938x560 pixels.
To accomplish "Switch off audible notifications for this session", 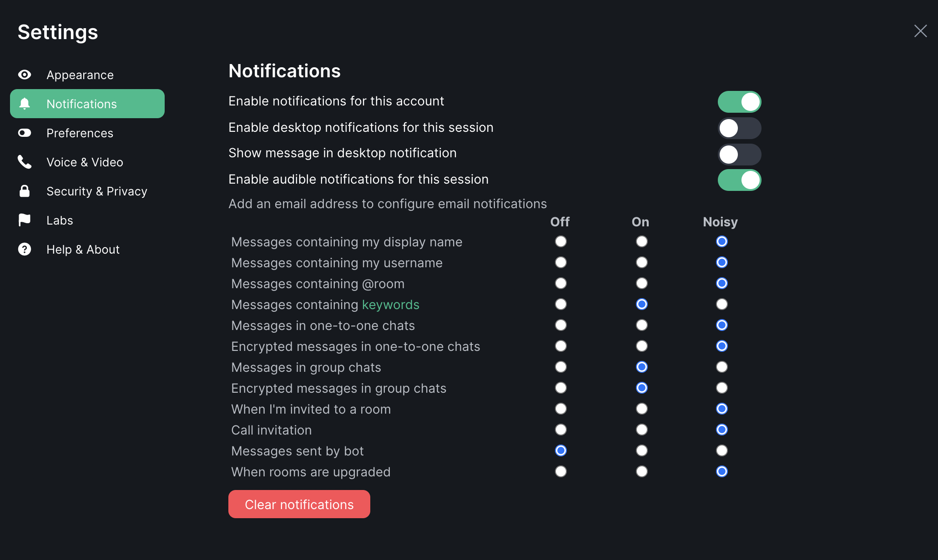I will [739, 180].
